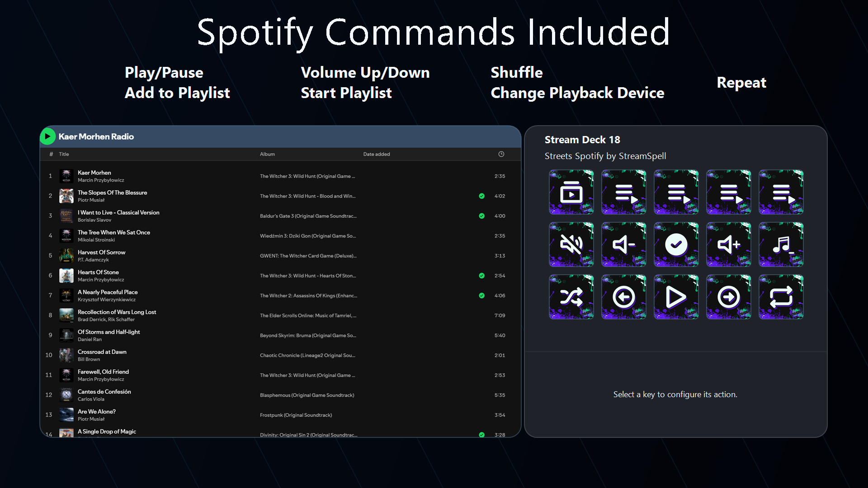Viewport: 868px width, 488px height.
Task: Click the Are We Alone? cover thumbnail
Action: [66, 415]
